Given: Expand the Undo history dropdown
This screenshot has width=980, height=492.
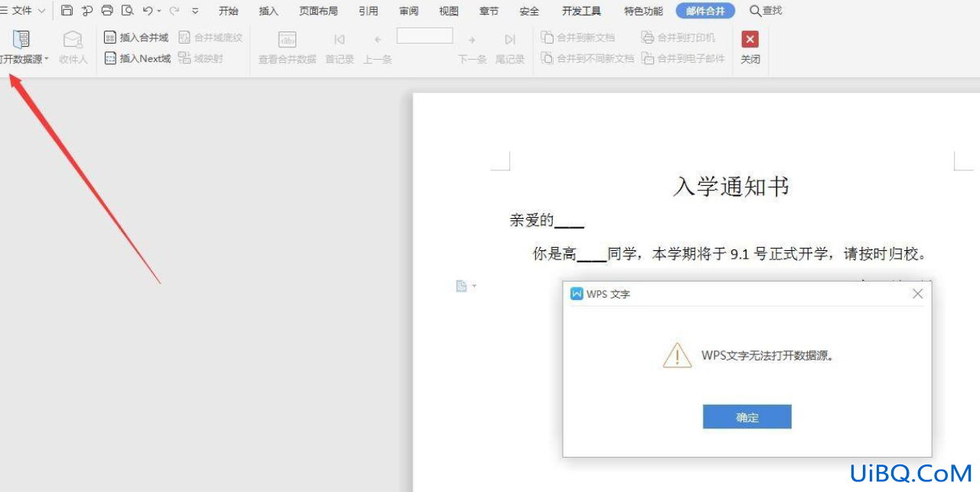Looking at the screenshot, I should pyautogui.click(x=159, y=11).
